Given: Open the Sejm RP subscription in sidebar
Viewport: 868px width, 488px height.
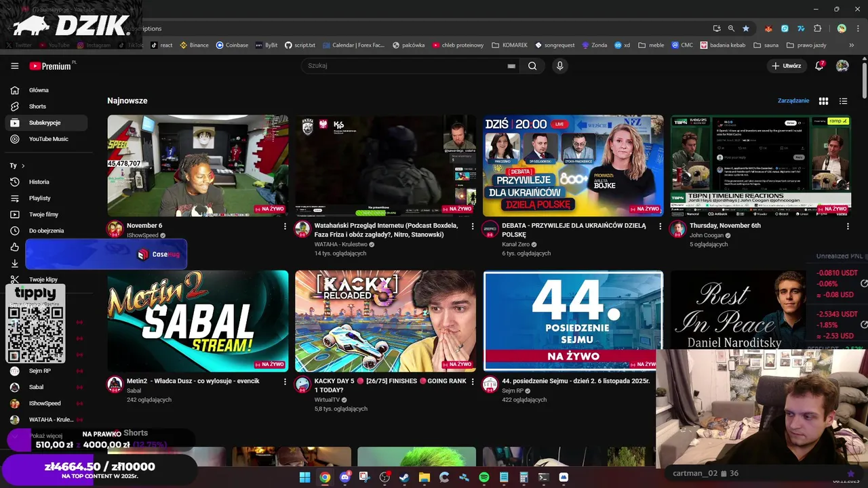Looking at the screenshot, I should coord(46,371).
